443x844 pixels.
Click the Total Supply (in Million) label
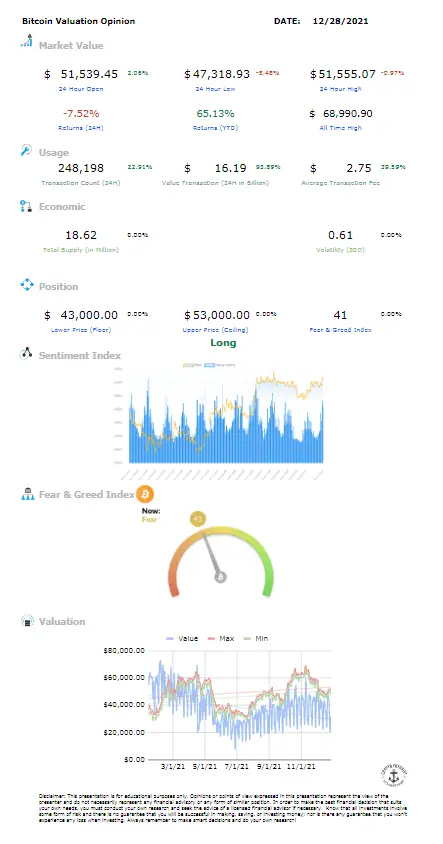click(x=81, y=250)
